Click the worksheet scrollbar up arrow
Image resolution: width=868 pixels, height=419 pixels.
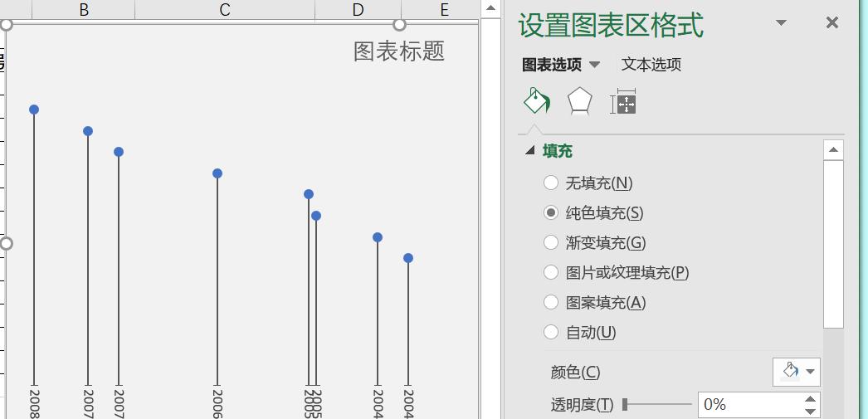[490, 8]
